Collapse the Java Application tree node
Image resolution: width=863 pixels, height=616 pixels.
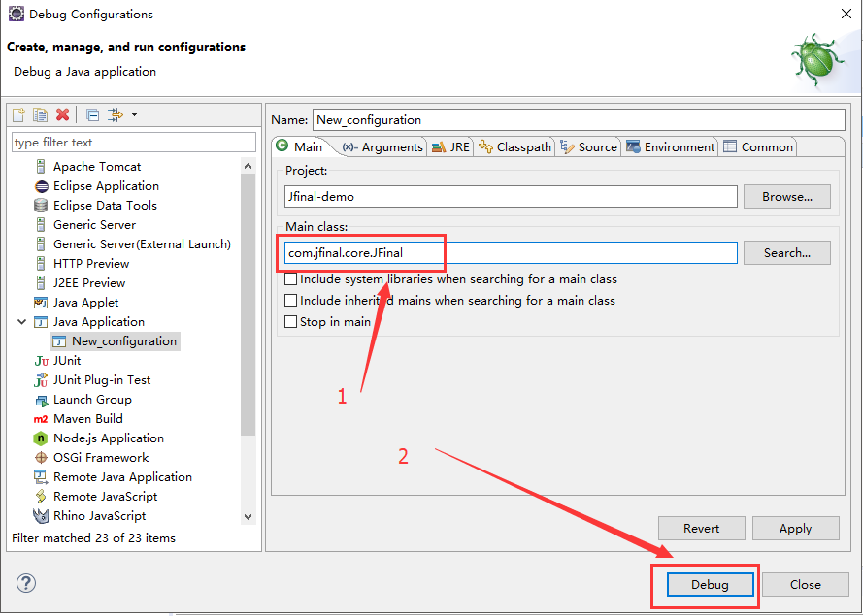[x=22, y=322]
